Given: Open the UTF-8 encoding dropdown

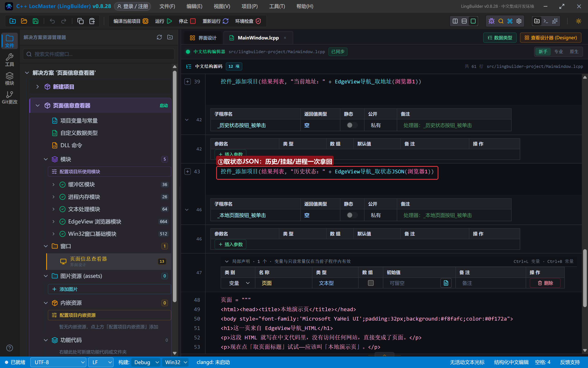Looking at the screenshot, I should 58,362.
